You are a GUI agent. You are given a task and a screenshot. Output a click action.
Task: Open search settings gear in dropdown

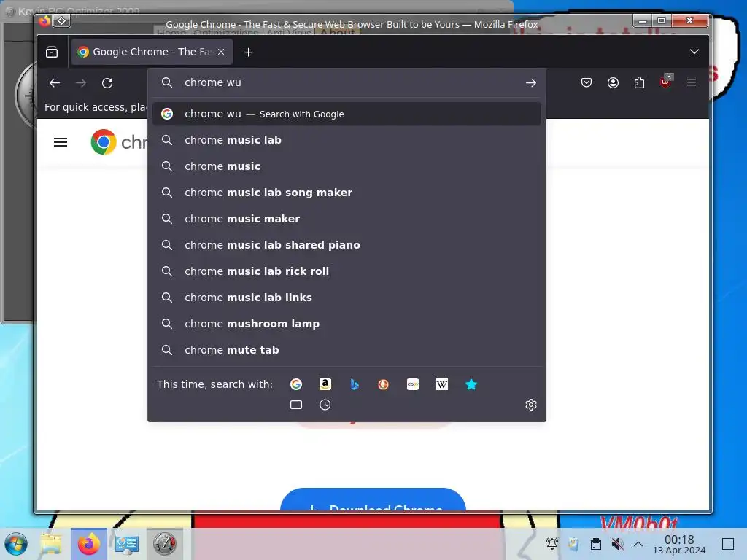(531, 405)
